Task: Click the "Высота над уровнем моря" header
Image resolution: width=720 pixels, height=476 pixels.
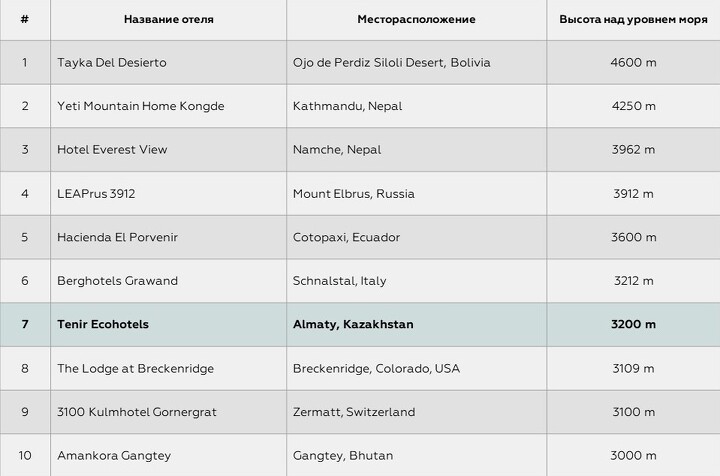Action: tap(633, 19)
